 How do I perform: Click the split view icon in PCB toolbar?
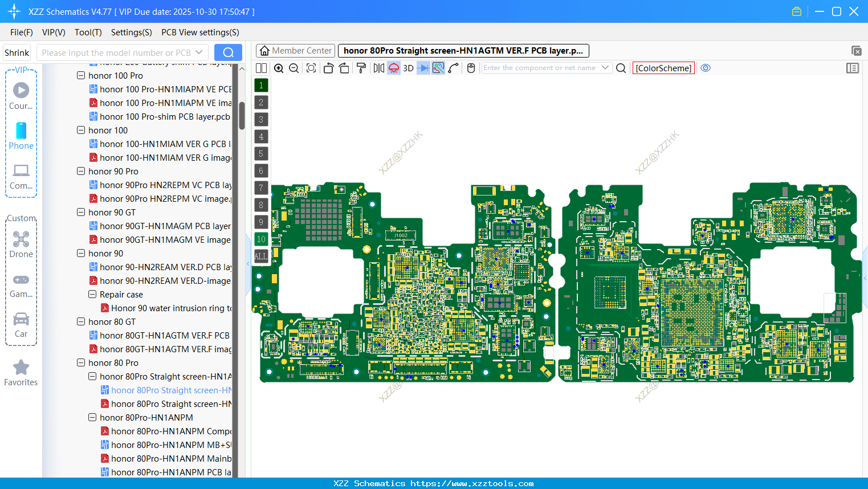pos(261,68)
